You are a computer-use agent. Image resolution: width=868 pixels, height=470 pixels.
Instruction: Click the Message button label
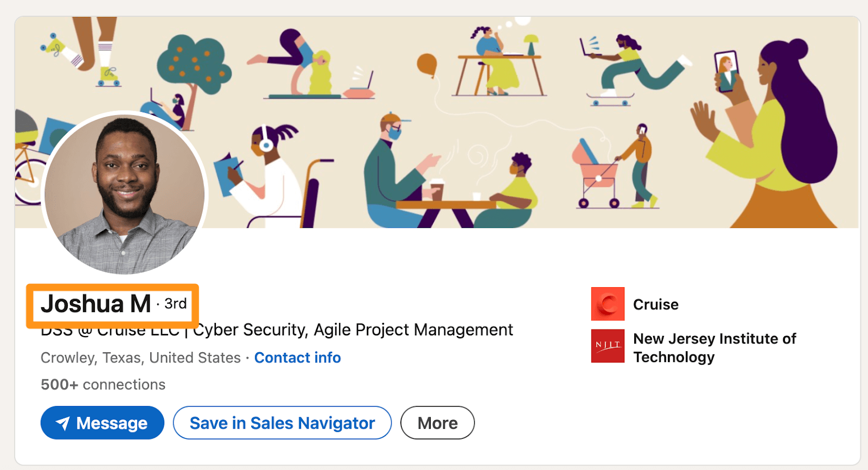[112, 423]
